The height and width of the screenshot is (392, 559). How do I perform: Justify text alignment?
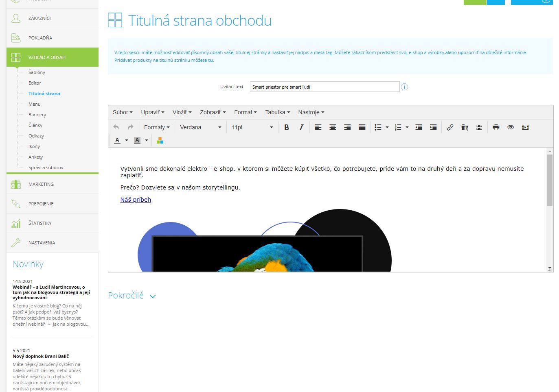tap(362, 127)
